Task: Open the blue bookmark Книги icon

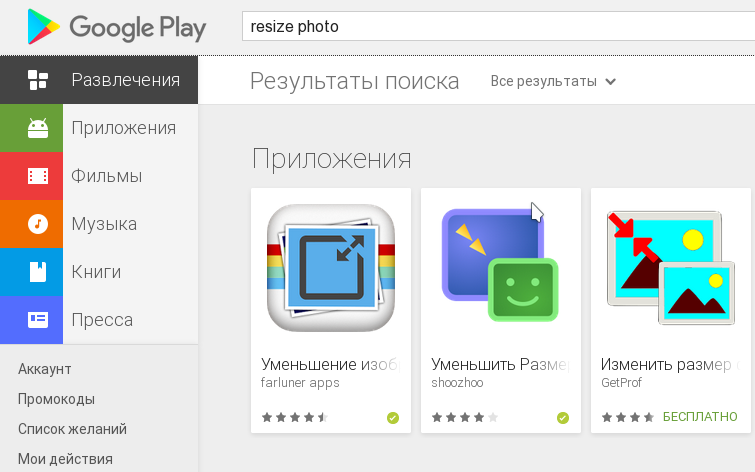Action: point(38,272)
